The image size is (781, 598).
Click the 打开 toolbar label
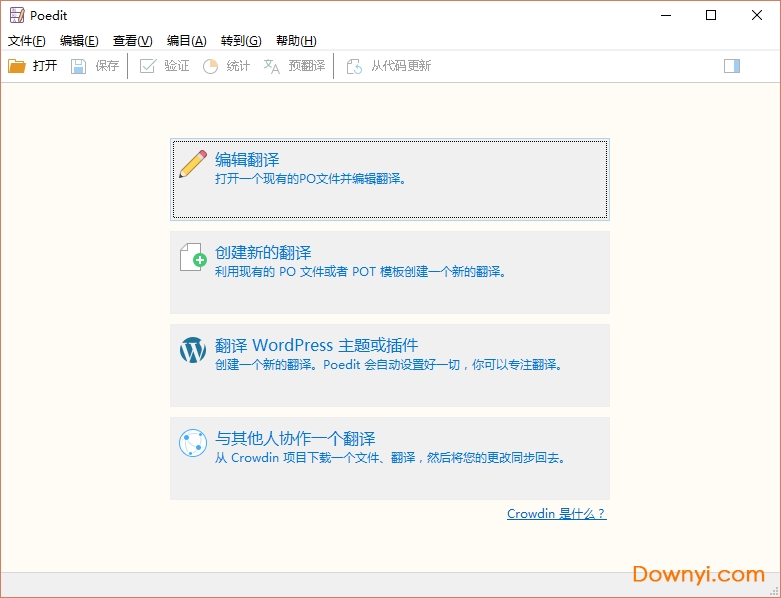tap(45, 66)
